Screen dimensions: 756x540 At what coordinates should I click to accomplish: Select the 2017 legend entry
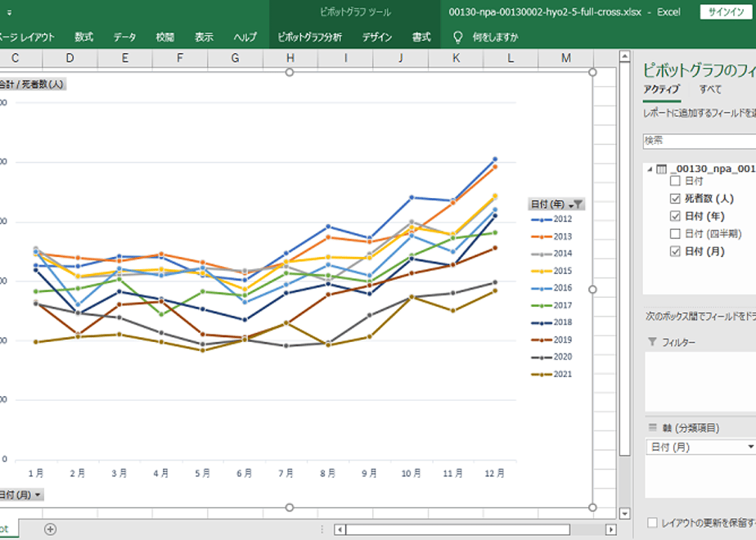coord(551,306)
